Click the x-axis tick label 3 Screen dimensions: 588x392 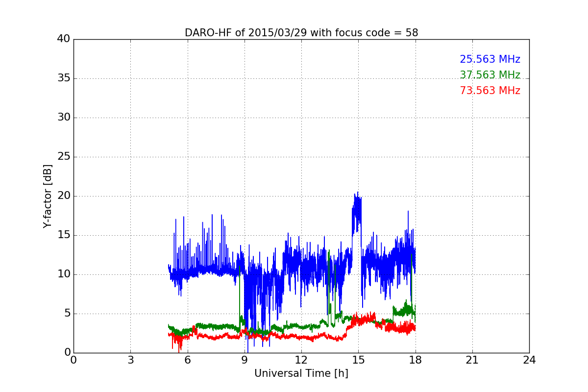pos(130,360)
